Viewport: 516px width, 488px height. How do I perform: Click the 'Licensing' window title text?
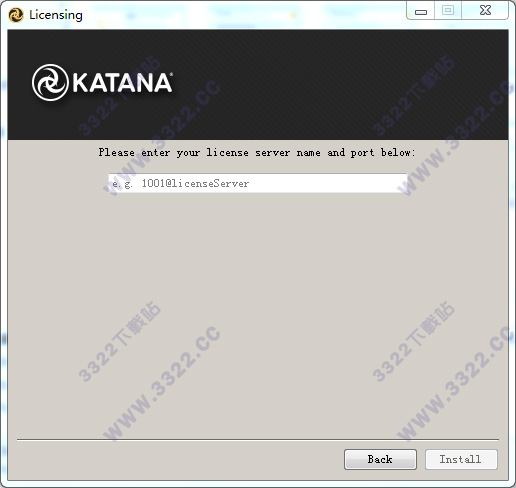56,15
